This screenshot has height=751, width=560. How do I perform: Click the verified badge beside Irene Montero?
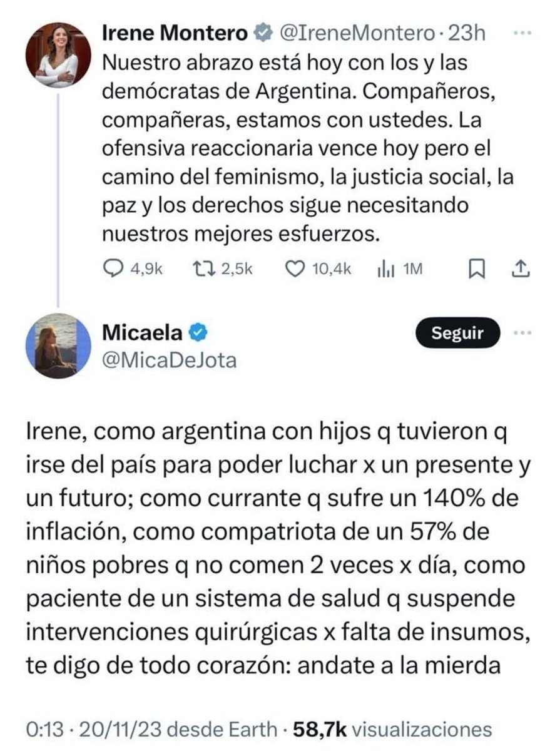pyautogui.click(x=259, y=32)
